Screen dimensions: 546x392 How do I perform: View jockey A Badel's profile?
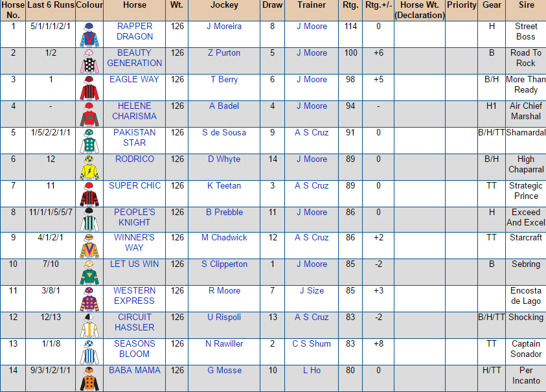click(x=224, y=106)
